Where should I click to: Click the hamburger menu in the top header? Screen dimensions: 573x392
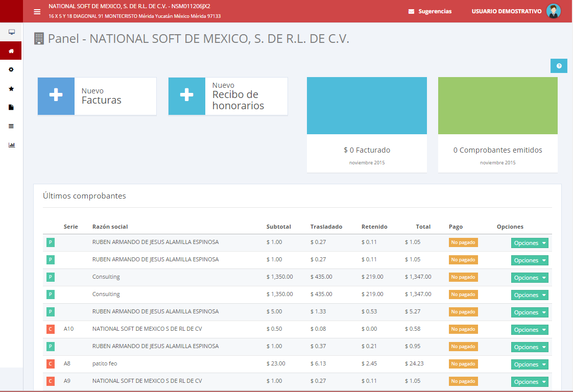click(x=37, y=12)
